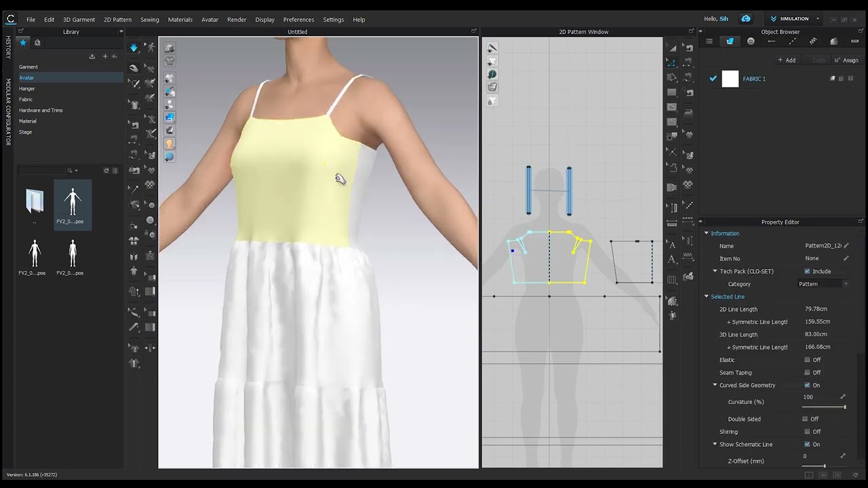Screen dimensions: 868x488
Task: Open the Category Pattern dropdown
Action: (824, 284)
